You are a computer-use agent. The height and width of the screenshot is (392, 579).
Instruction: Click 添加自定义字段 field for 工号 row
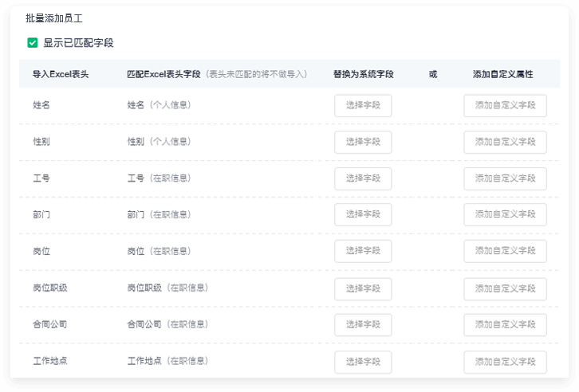(505, 178)
